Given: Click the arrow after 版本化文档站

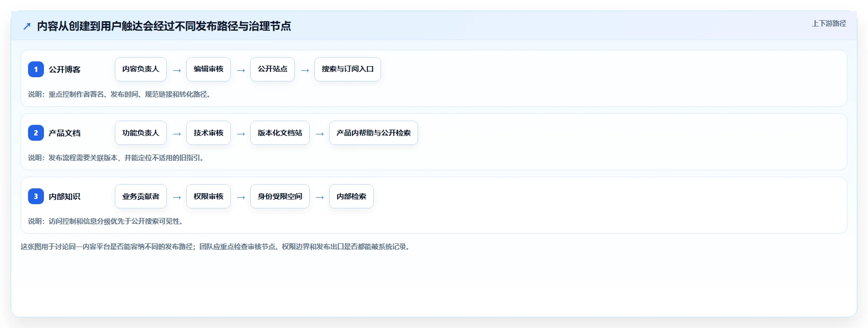Looking at the screenshot, I should pyautogui.click(x=320, y=134).
